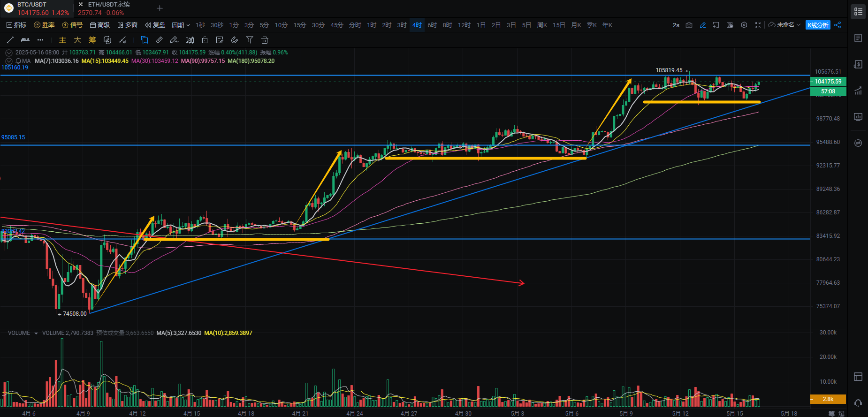The image size is (868, 417).
Task: Select the trend line drawing tool
Action: [x=10, y=40]
